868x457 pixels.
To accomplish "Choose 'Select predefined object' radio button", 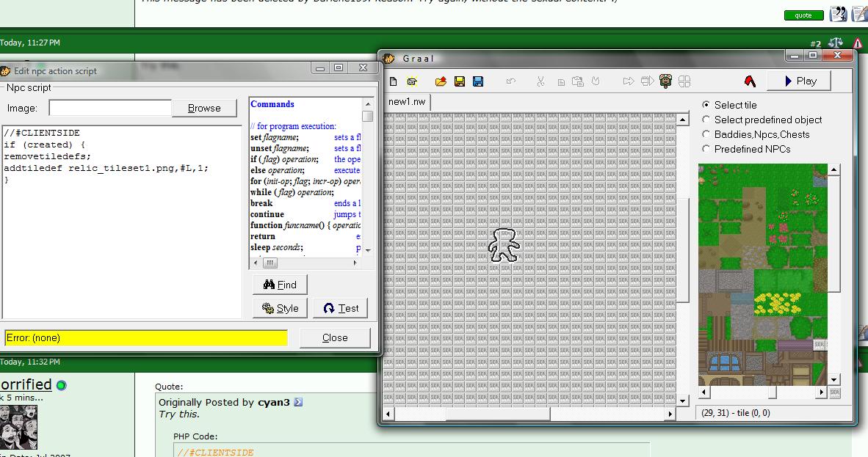I will pyautogui.click(x=706, y=120).
